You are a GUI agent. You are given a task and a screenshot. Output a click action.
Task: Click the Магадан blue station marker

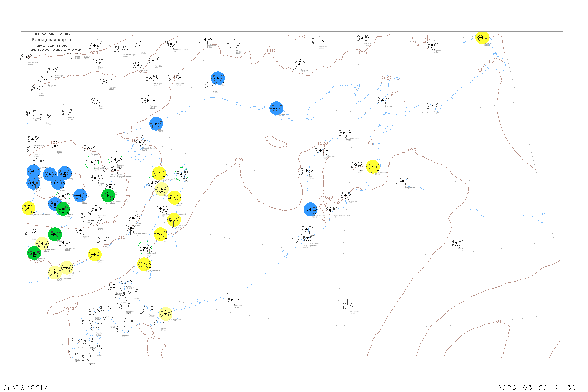276,108
